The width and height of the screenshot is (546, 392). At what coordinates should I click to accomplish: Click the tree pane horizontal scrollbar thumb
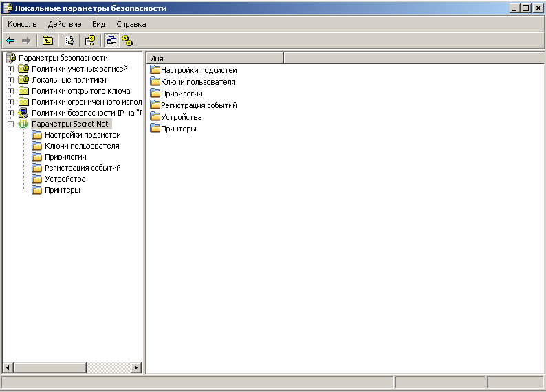tap(50, 367)
